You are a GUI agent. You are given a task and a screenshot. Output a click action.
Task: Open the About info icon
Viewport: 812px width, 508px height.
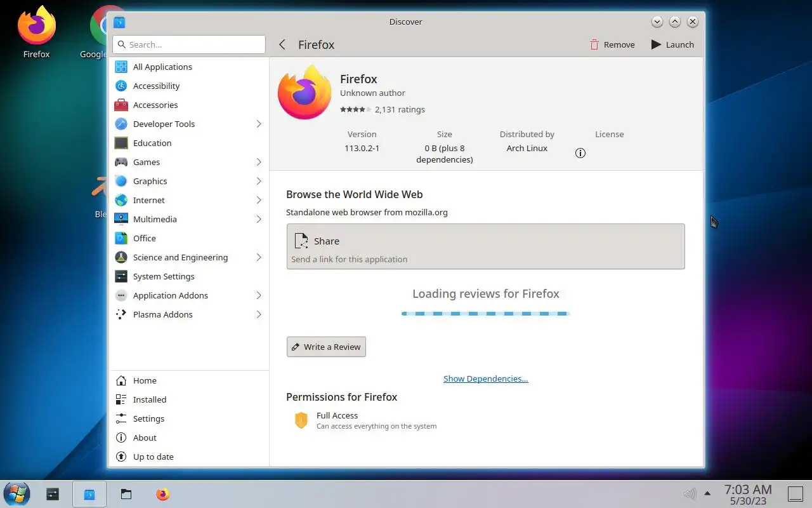click(121, 438)
